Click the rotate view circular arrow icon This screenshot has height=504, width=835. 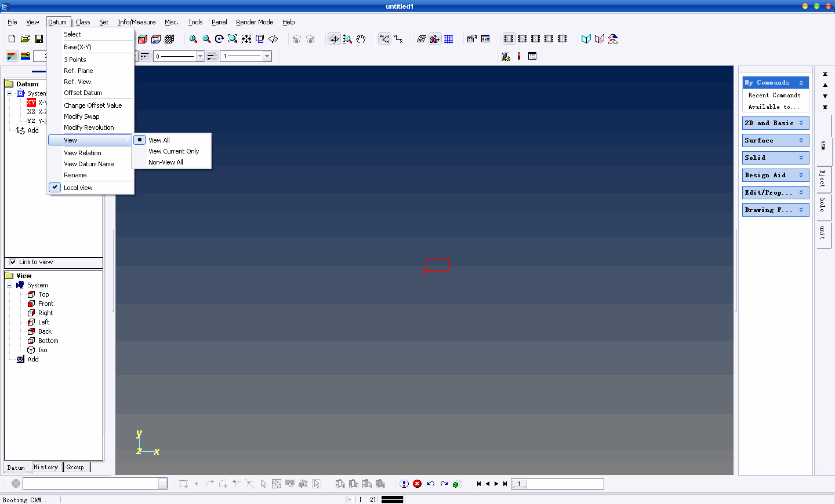(219, 39)
